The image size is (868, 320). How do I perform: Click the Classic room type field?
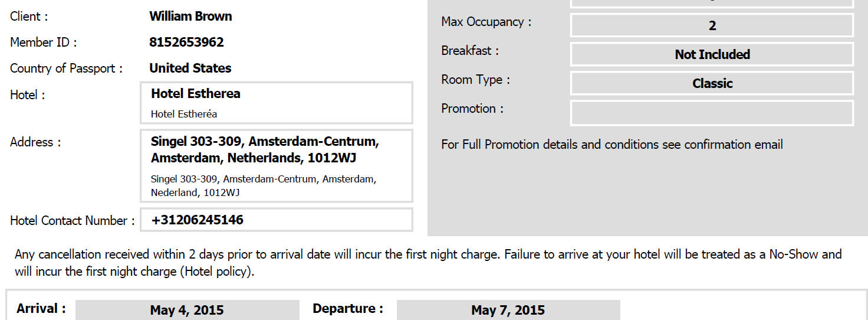click(712, 83)
